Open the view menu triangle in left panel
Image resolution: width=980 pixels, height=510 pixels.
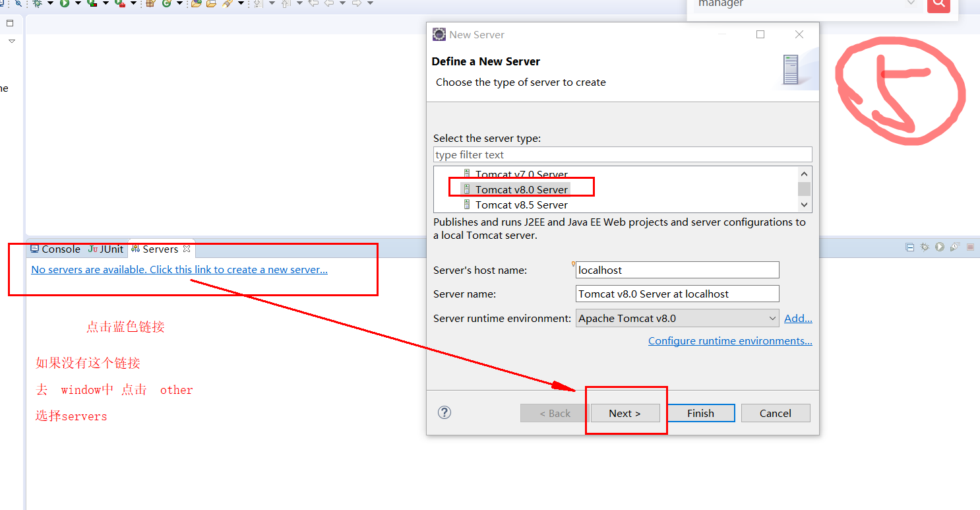(11, 41)
